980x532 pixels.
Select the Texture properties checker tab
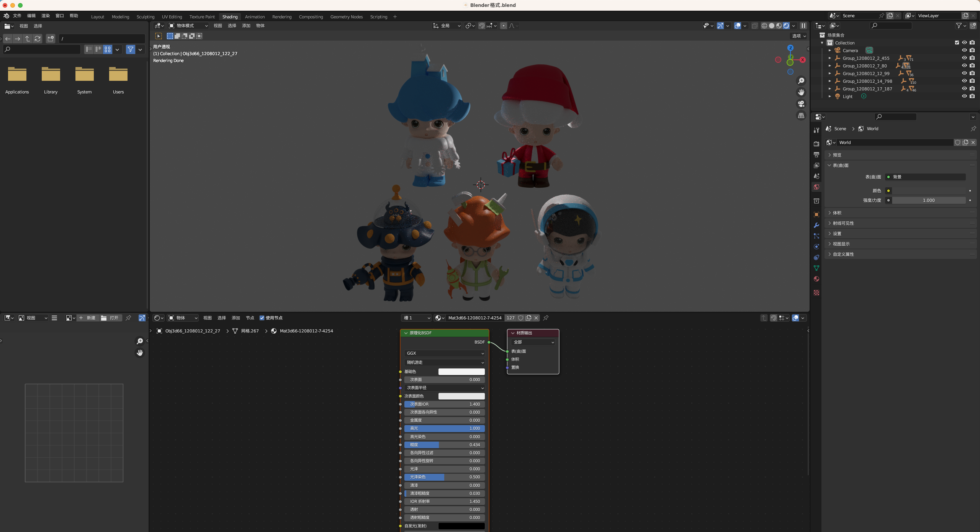point(816,293)
